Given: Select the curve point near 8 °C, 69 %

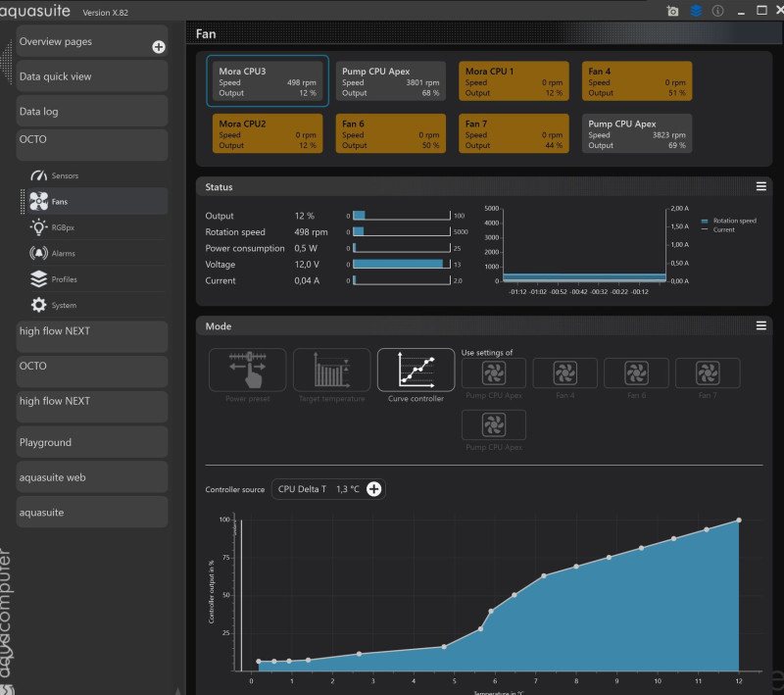Looking at the screenshot, I should (x=576, y=567).
